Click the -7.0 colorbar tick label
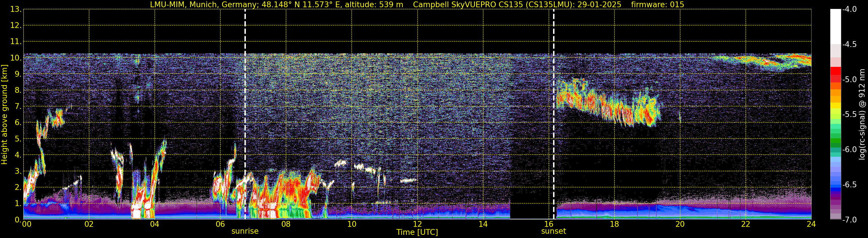The image size is (868, 238). pyautogui.click(x=849, y=220)
